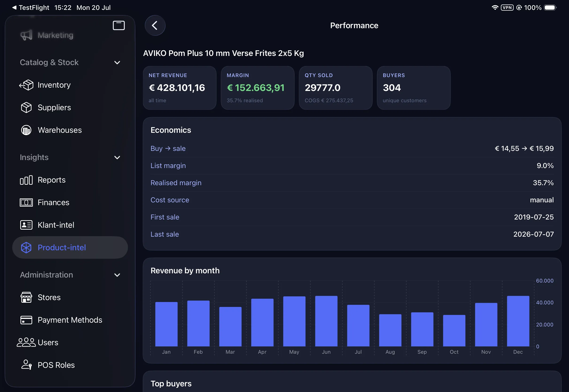569x392 pixels.
Task: Click the Margin € 152.663,91 card
Action: (x=257, y=88)
